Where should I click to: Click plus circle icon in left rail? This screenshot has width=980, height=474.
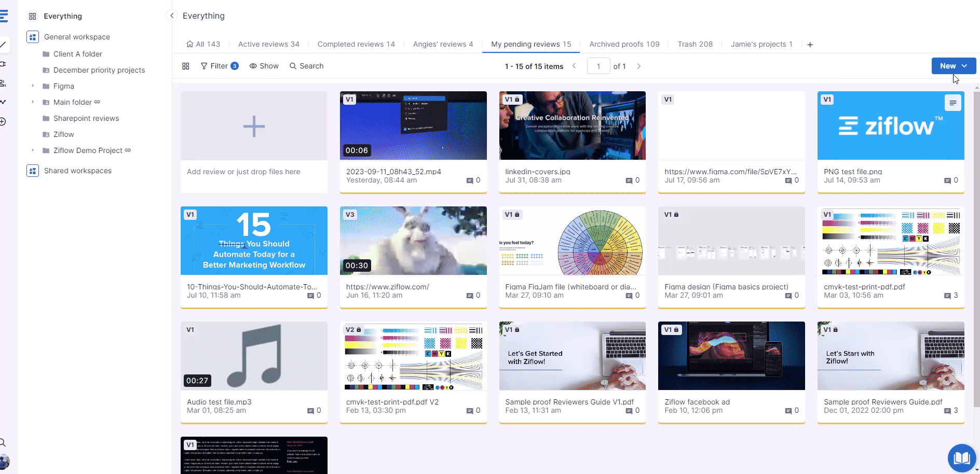pos(3,121)
